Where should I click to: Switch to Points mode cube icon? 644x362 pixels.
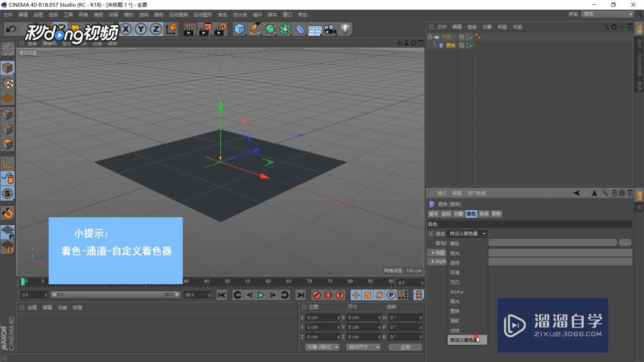pos(8,114)
